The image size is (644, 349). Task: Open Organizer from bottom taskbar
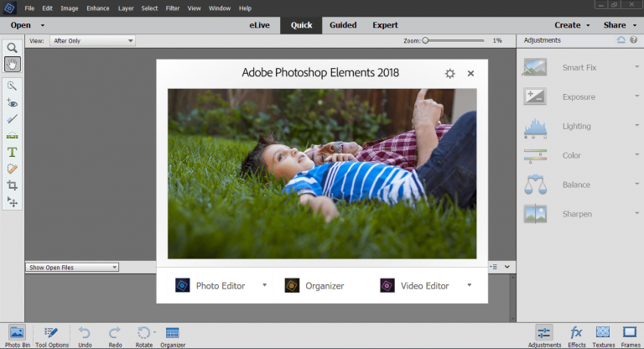tap(173, 336)
